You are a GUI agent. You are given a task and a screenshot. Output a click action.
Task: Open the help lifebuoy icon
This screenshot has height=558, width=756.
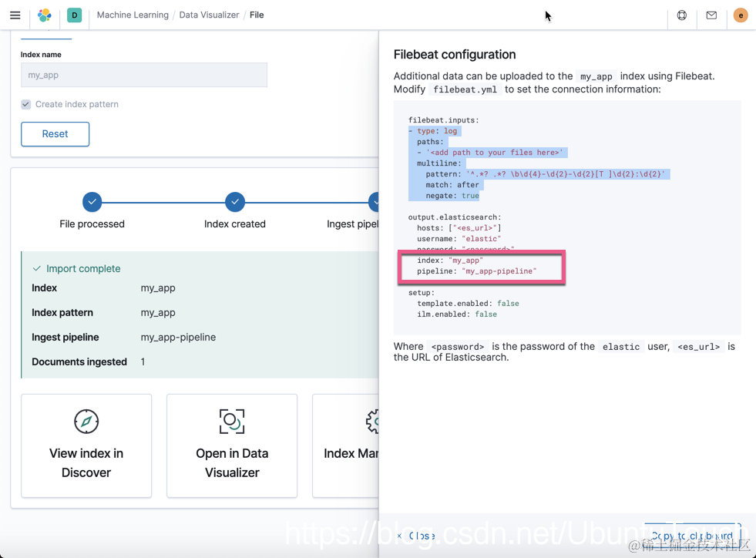pos(682,15)
